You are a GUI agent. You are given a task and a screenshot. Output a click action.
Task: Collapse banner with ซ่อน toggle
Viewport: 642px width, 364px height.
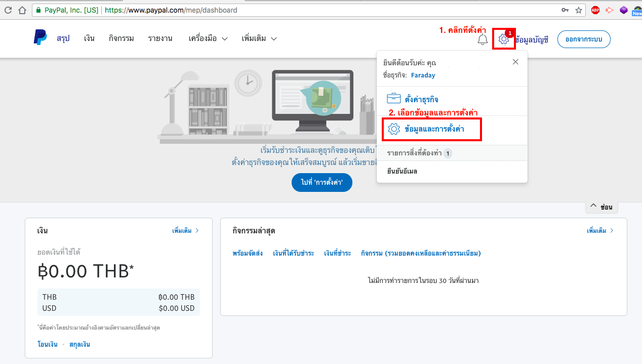601,207
